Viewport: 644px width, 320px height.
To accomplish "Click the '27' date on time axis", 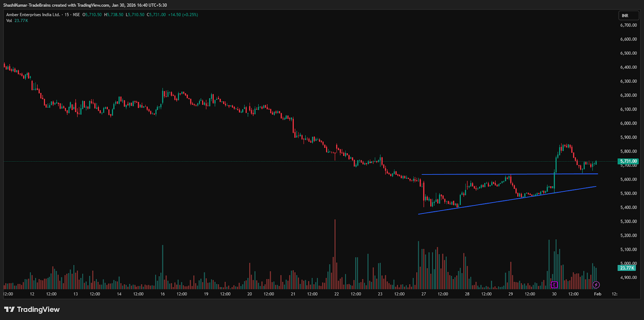I will coord(423,294).
